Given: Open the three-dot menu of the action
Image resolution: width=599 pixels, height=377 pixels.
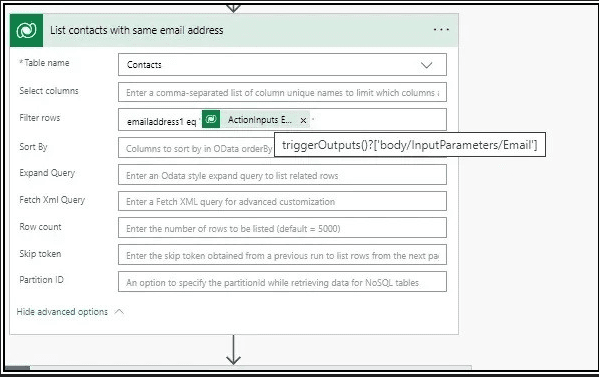Looking at the screenshot, I should pyautogui.click(x=441, y=30).
